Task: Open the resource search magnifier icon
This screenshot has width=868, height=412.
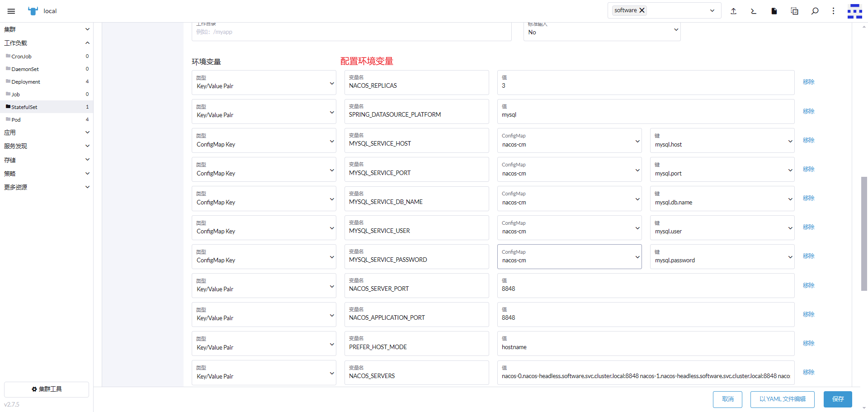Action: click(815, 11)
